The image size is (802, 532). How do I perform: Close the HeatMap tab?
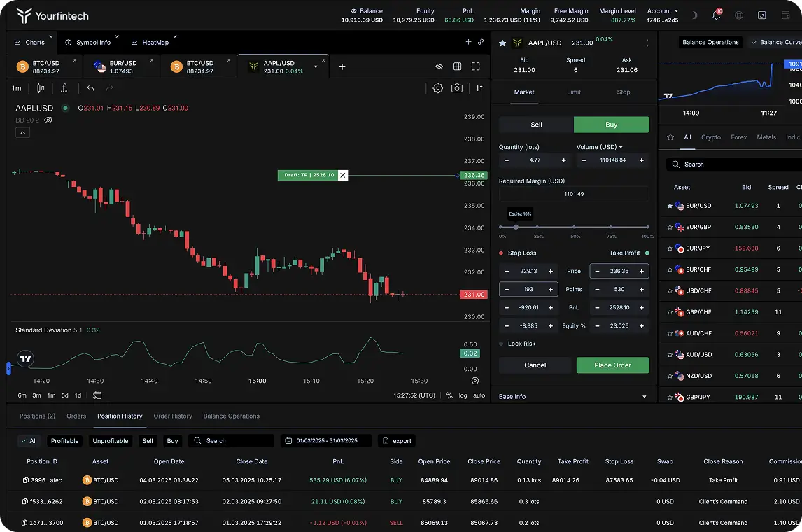click(x=175, y=37)
